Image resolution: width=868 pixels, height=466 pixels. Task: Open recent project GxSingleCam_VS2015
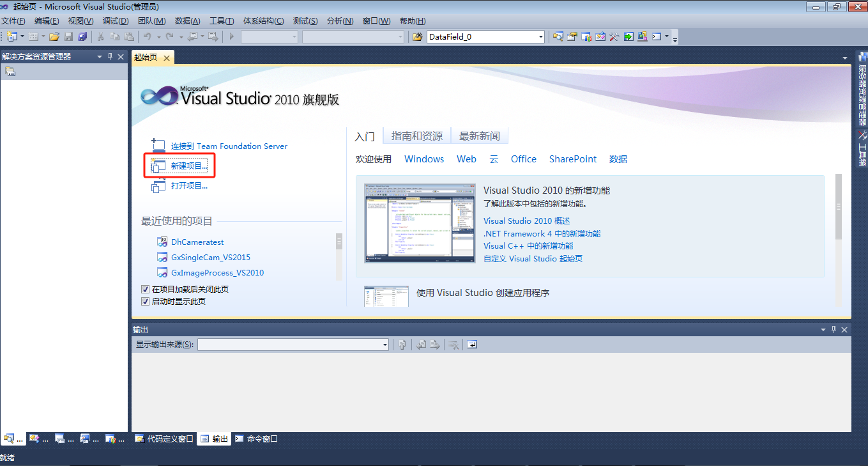coord(211,258)
